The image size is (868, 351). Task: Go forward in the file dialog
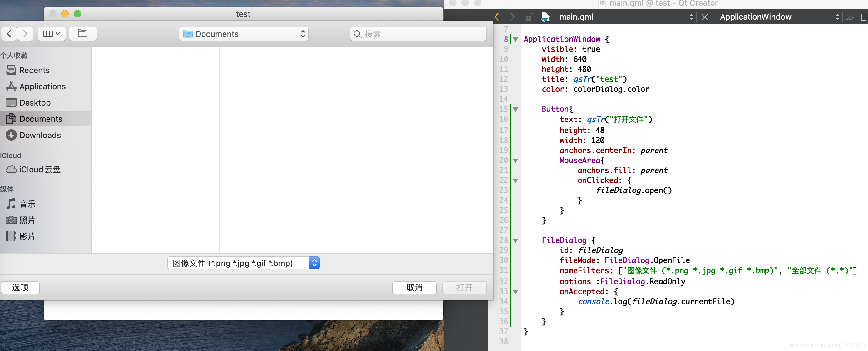coord(25,34)
